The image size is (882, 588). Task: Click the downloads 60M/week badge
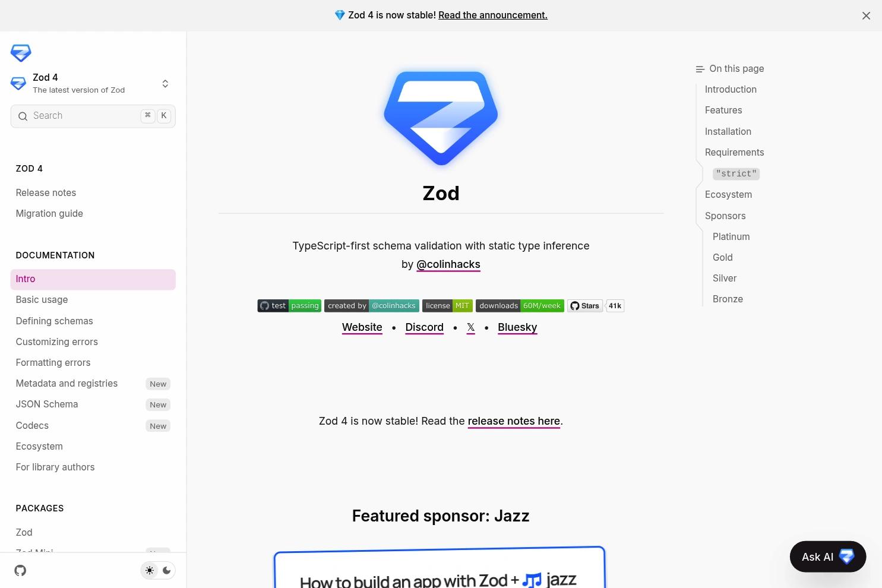(x=519, y=305)
